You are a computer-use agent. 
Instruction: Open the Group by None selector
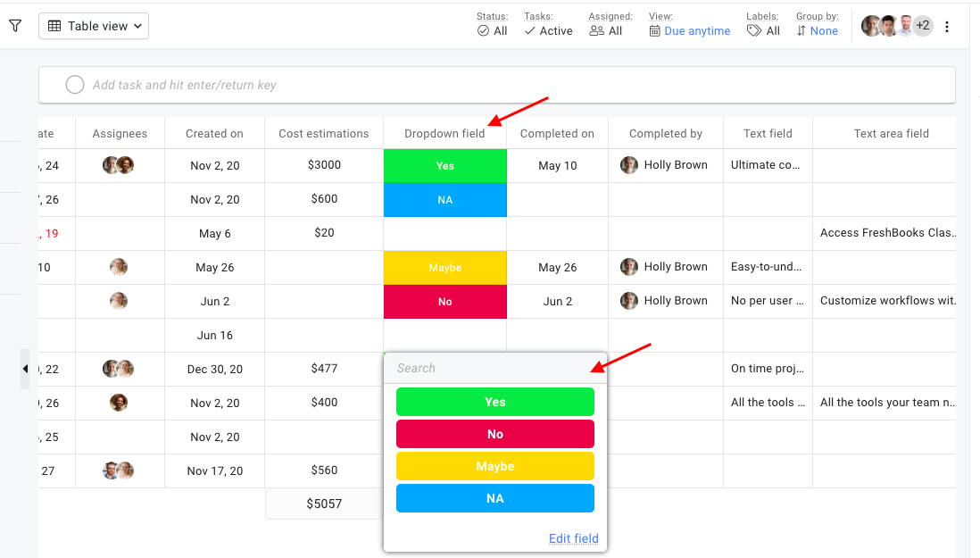[x=817, y=31]
